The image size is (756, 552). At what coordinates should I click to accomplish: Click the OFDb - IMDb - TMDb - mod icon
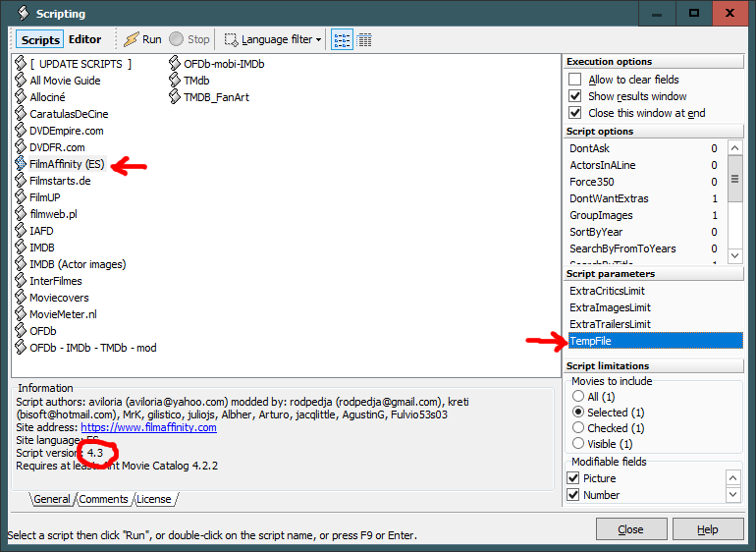(21, 348)
